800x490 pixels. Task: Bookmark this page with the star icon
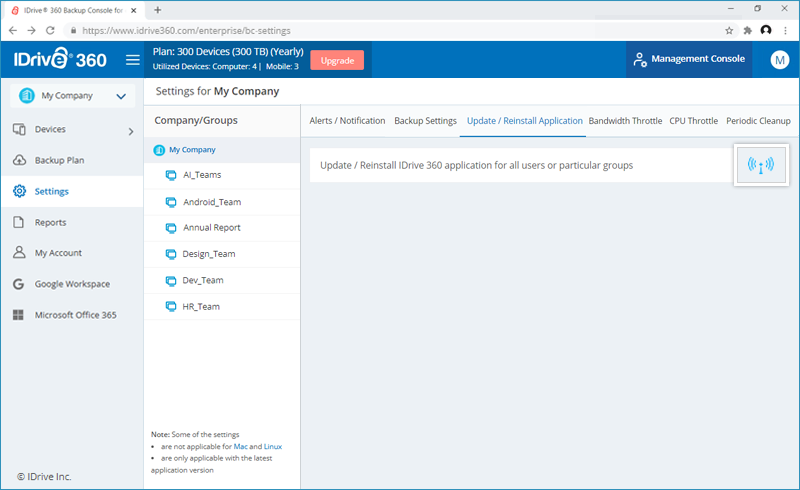point(729,31)
